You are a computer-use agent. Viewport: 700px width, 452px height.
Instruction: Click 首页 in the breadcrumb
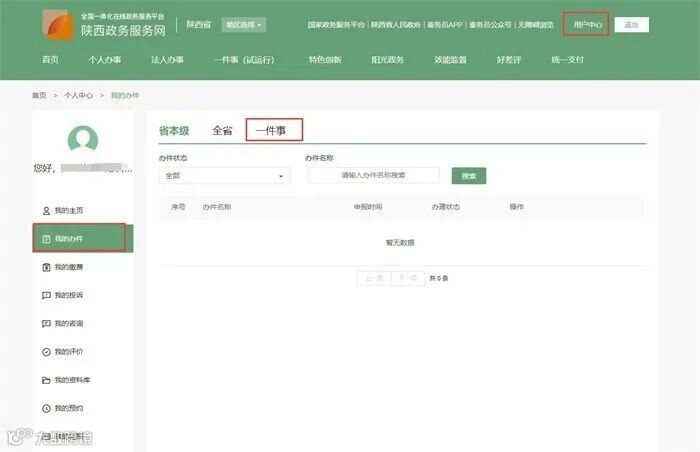tap(39, 95)
